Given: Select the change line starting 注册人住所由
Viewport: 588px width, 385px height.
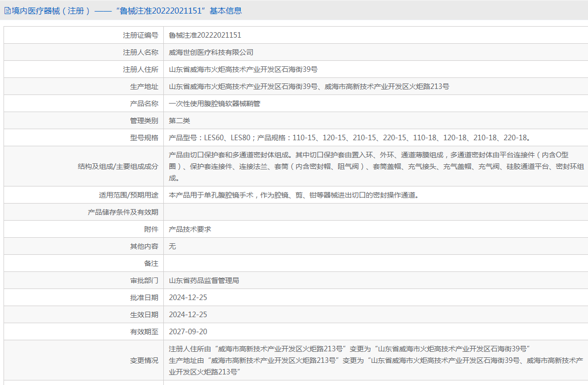Looking at the screenshot, I should pyautogui.click(x=349, y=349).
